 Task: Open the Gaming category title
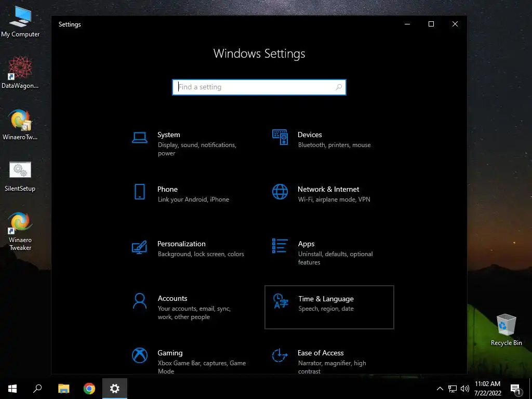point(170,353)
